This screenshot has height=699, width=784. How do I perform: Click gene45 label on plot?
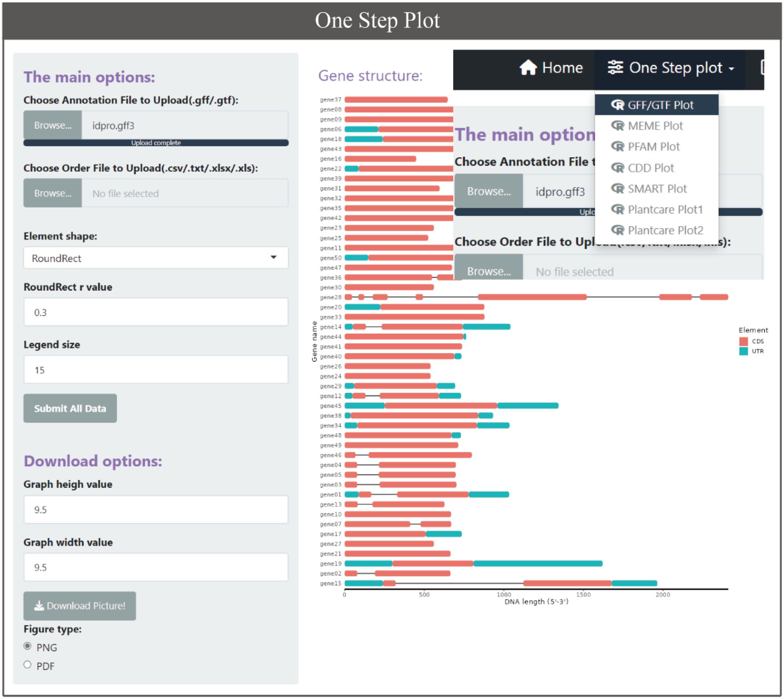point(330,406)
